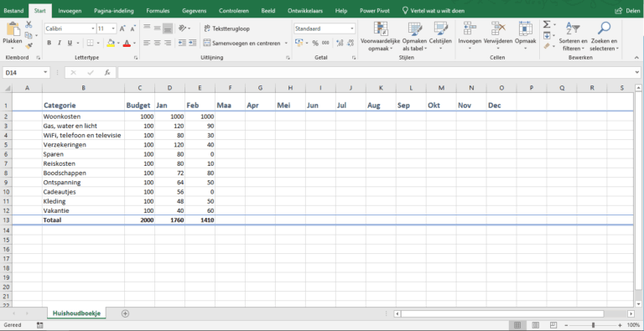Switch to the Gegevens tab
Screen dimensions: 644x331
pos(195,11)
